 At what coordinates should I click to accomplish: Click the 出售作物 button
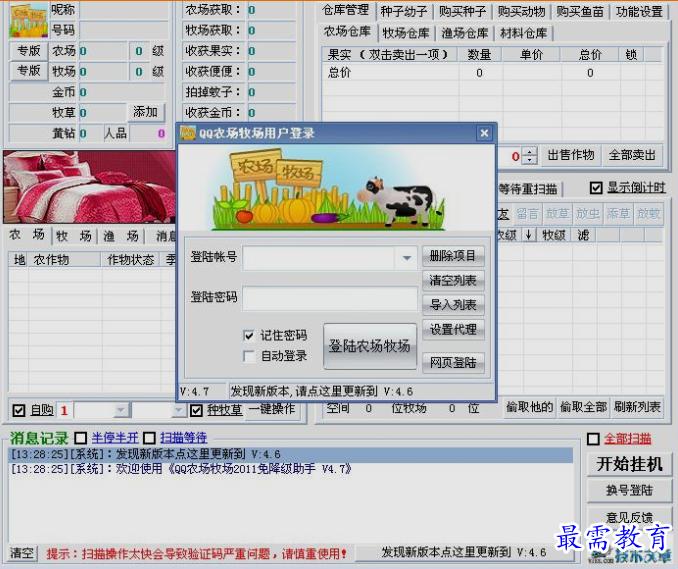click(x=571, y=155)
